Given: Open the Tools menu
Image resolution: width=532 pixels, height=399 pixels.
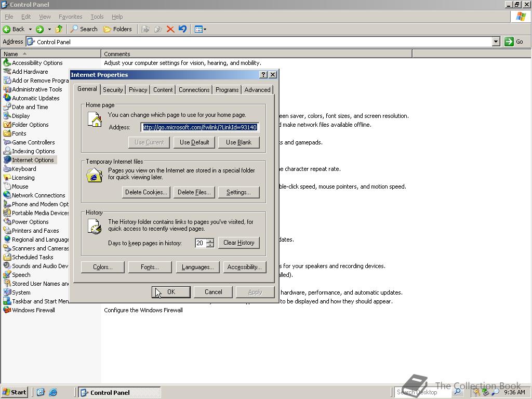Looking at the screenshot, I should click(x=97, y=17).
